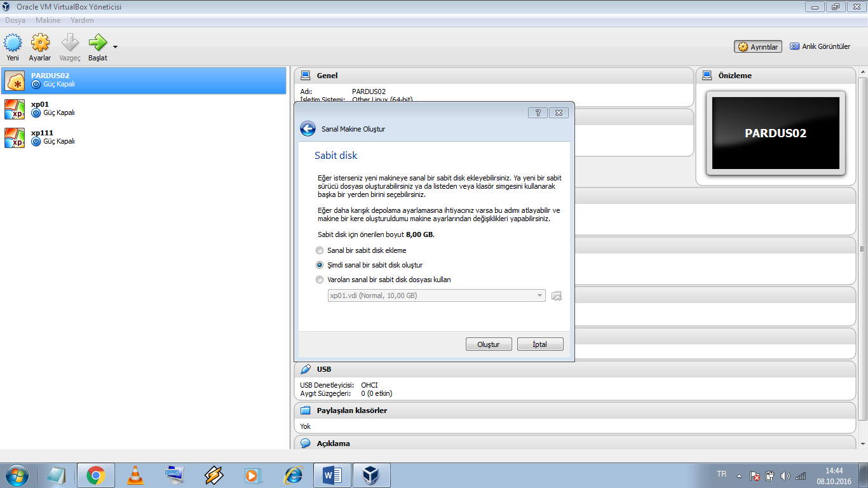Screen dimensions: 868x488
Task: Click the folder browse icon beside disk dropdown
Action: click(x=557, y=296)
